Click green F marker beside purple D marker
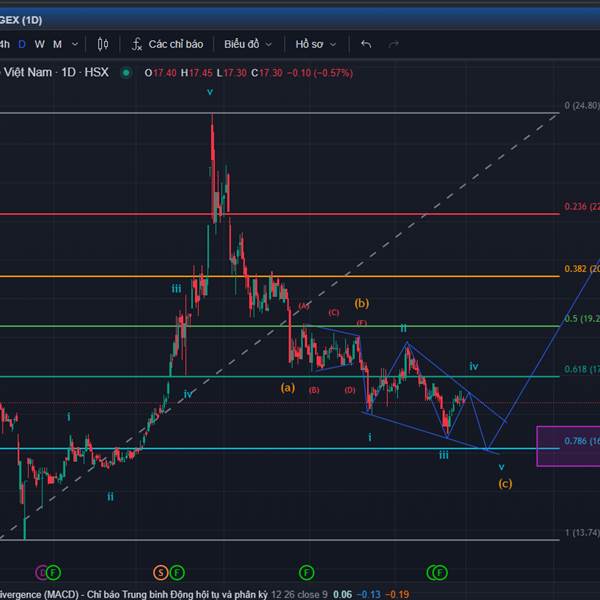Screen dimensions: 600x600 (54, 572)
